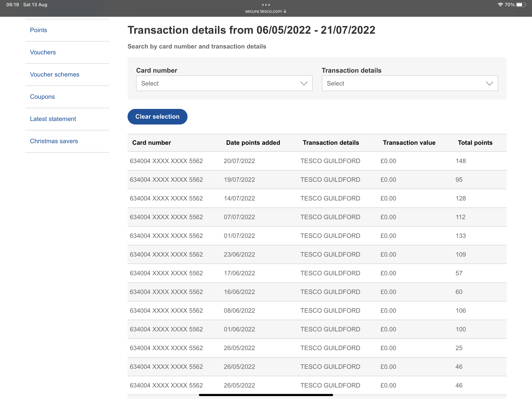Click the Transaction value column header
This screenshot has height=399, width=532.
pos(409,143)
